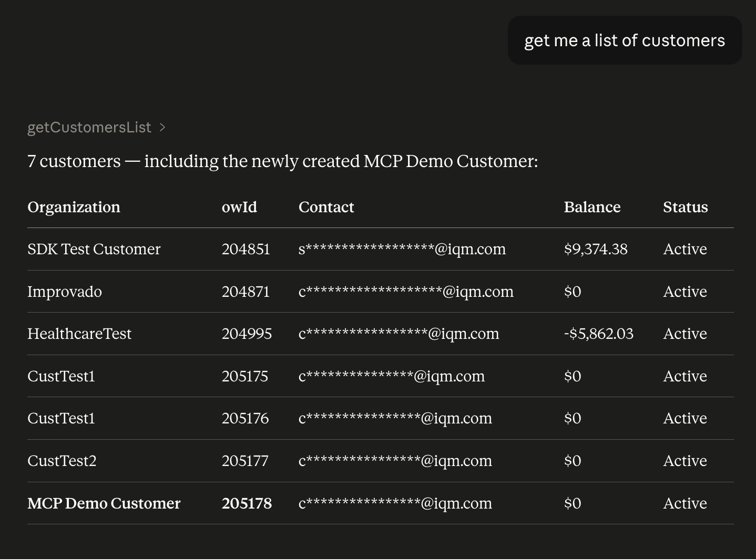756x559 pixels.
Task: Click the -$5,862.03 balance value
Action: [599, 334]
